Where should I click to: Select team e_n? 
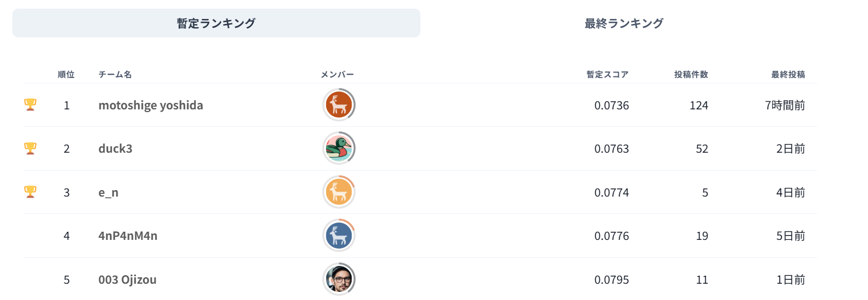(108, 193)
